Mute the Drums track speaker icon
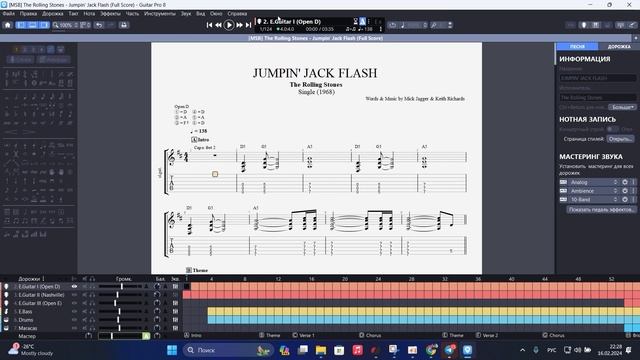This screenshot has height=360, width=640. click(x=85, y=320)
